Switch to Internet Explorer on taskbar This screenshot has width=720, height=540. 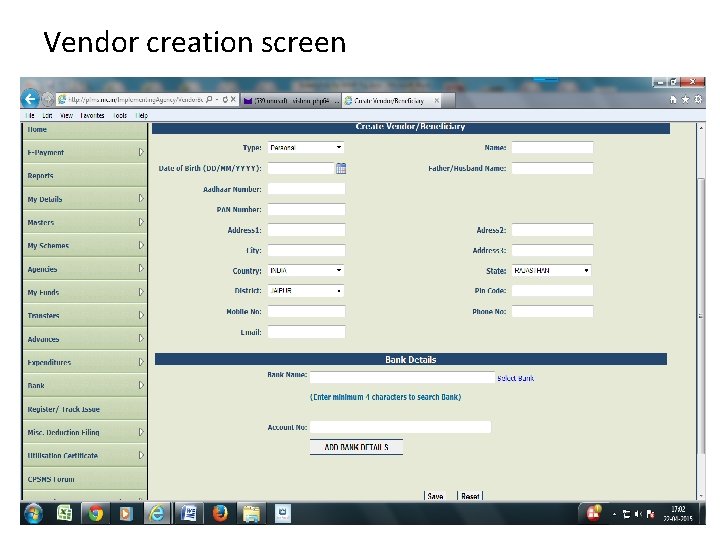157,513
